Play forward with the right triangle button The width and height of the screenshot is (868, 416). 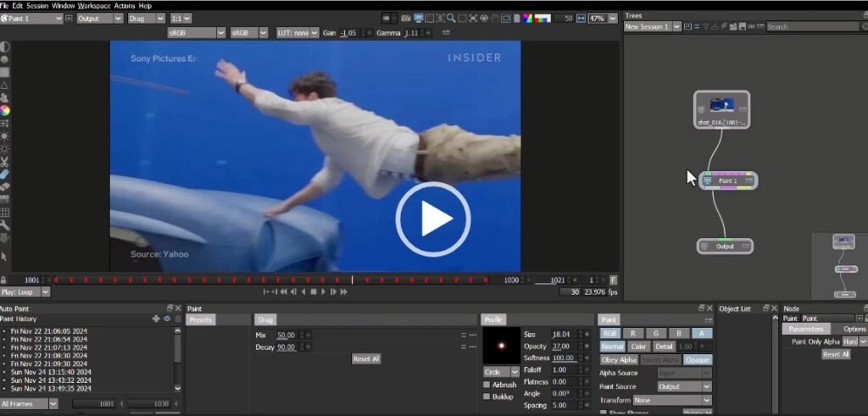pos(323,291)
